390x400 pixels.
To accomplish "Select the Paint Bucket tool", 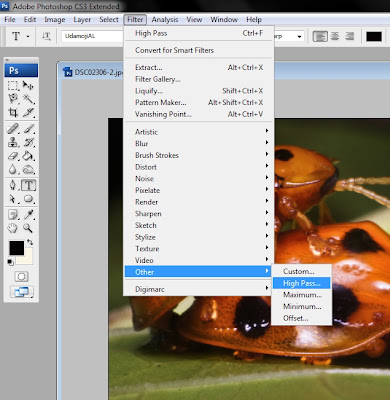I will click(x=28, y=156).
